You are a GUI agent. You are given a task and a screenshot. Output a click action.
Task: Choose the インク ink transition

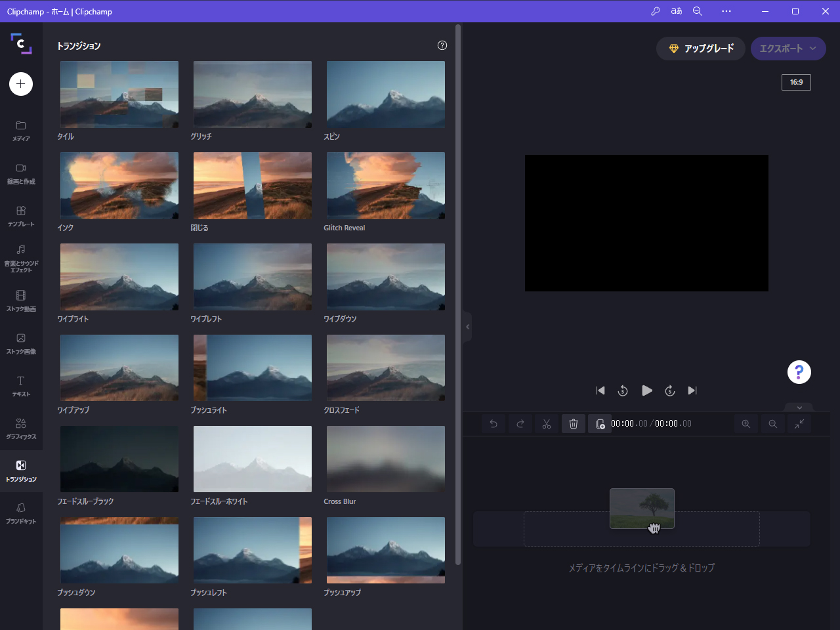[119, 186]
